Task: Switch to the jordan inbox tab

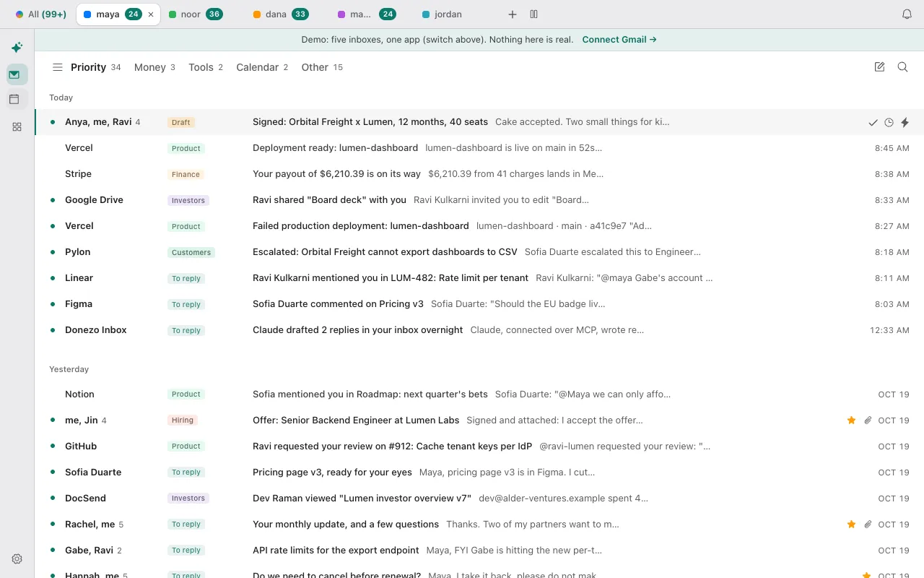Action: pyautogui.click(x=442, y=14)
